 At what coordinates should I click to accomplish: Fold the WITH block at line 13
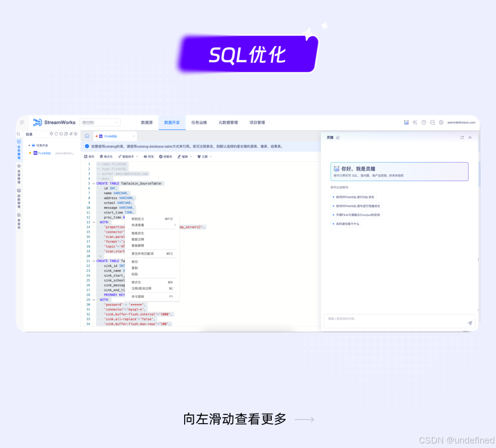coord(94,222)
